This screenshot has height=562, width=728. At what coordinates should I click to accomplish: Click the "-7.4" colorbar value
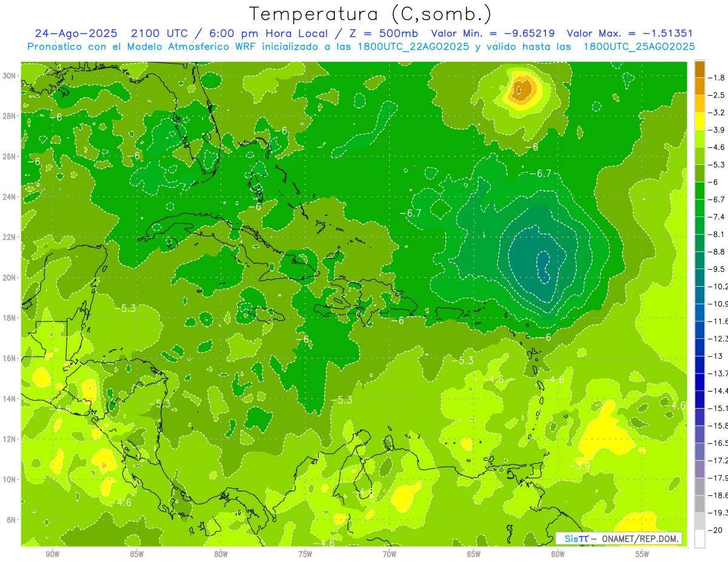(x=717, y=217)
